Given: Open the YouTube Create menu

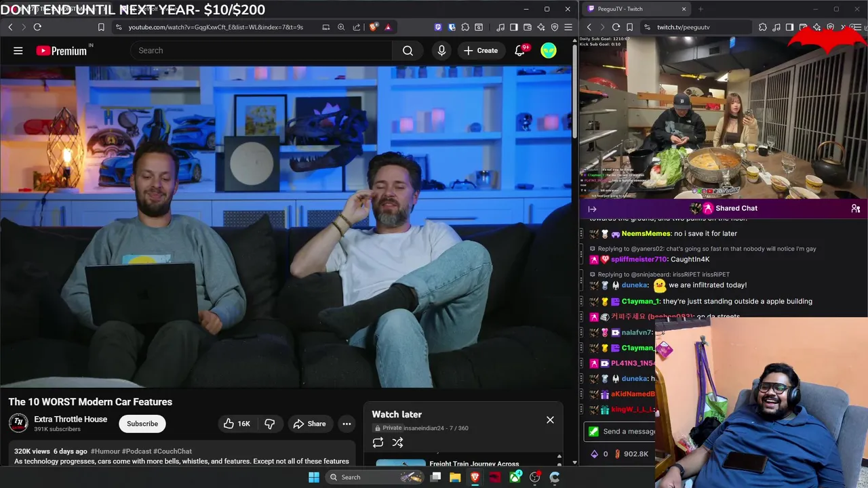Looking at the screenshot, I should (481, 51).
